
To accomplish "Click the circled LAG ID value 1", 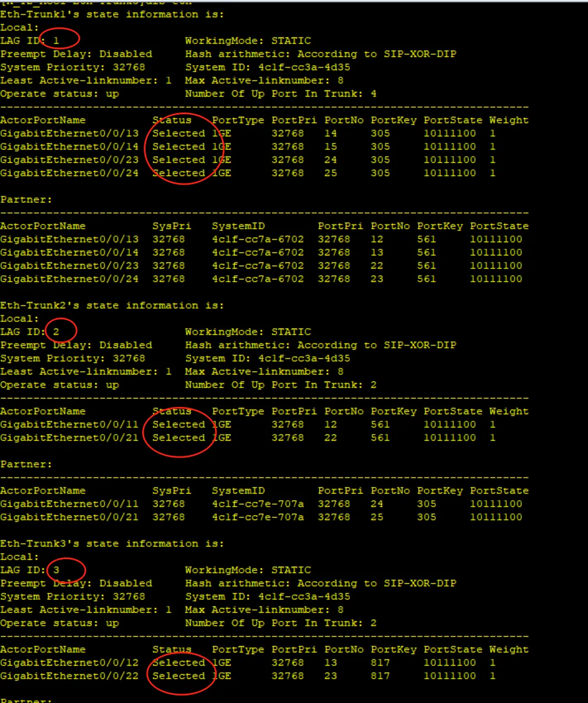I will (56, 41).
